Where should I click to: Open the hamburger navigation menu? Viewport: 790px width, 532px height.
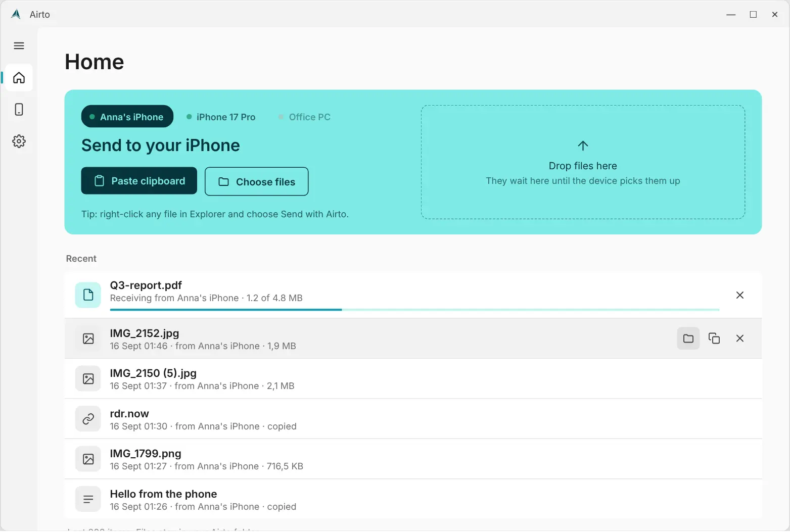[x=19, y=46]
